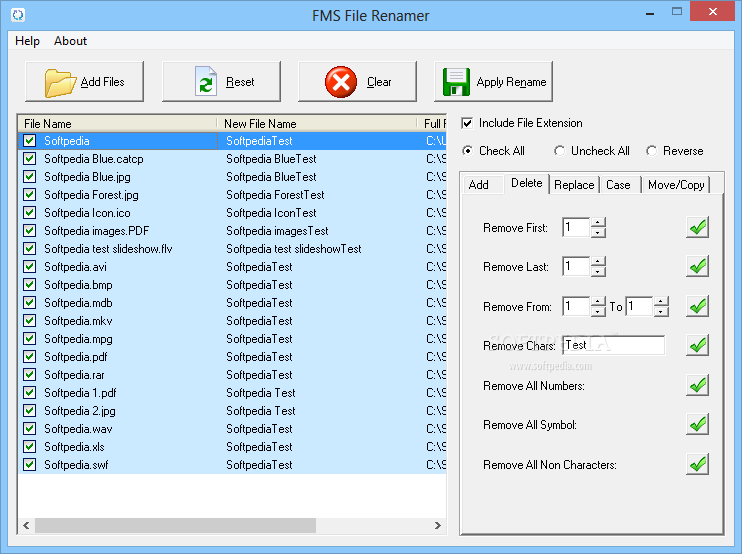The height and width of the screenshot is (554, 742).
Task: Decrease Remove From start value
Action: coord(598,311)
